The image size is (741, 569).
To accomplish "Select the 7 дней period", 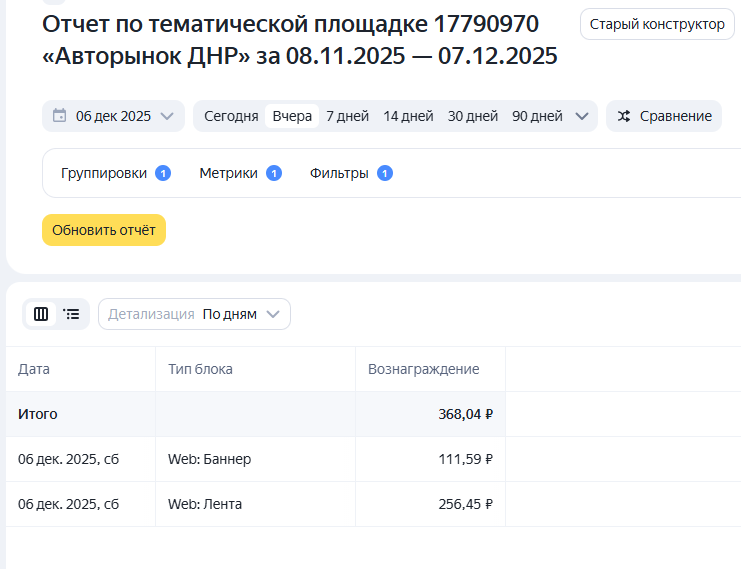I will 347,116.
